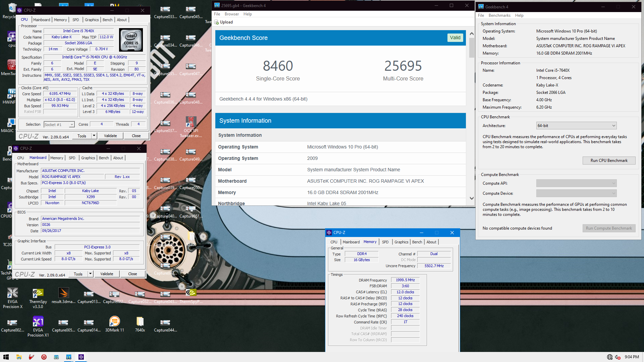Click Run CPU Benchmark button
This screenshot has height=362, width=644.
pyautogui.click(x=609, y=161)
